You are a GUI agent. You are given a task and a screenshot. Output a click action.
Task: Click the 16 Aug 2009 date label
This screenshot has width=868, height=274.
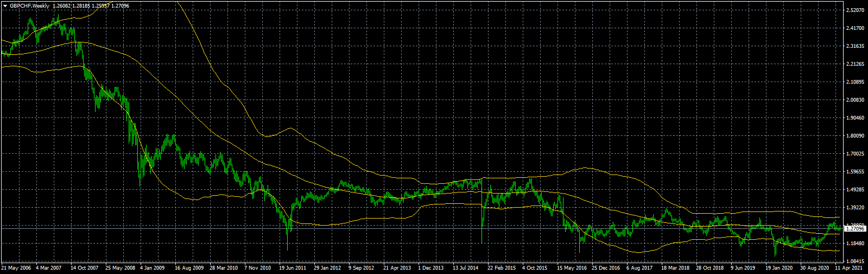(189, 268)
